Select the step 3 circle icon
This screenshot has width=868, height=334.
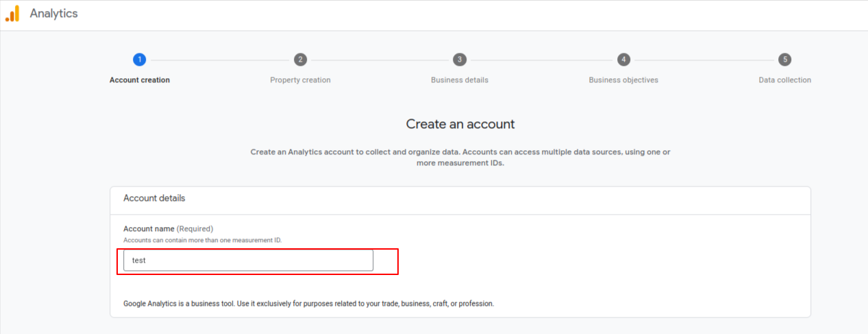pyautogui.click(x=460, y=60)
